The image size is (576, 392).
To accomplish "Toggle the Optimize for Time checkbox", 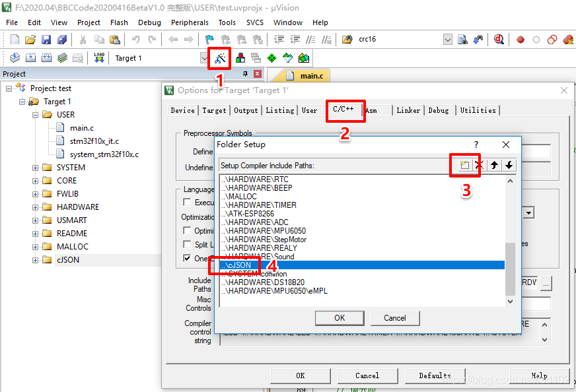I will (187, 230).
